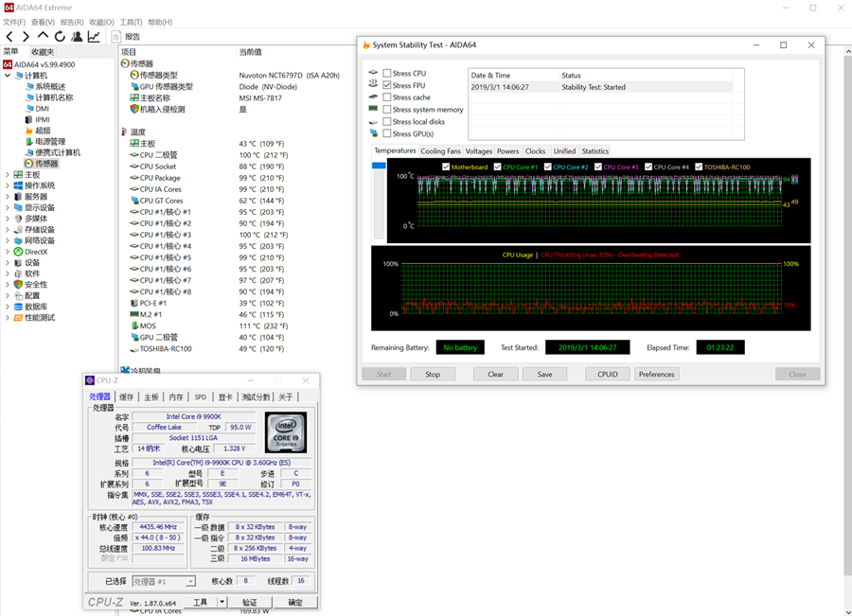Click the Preferences button

pyautogui.click(x=656, y=374)
